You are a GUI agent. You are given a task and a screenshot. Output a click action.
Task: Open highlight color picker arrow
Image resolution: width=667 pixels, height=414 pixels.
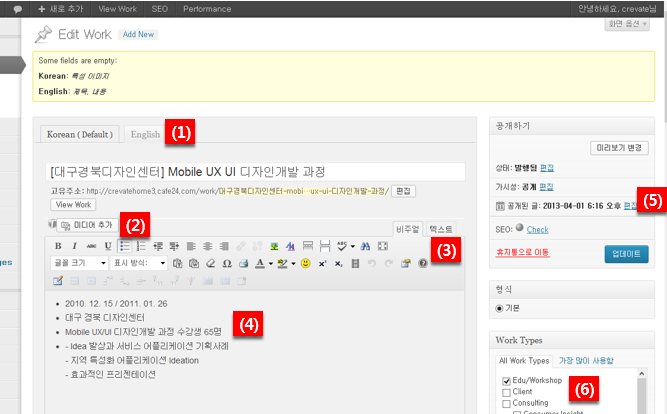pyautogui.click(x=293, y=264)
